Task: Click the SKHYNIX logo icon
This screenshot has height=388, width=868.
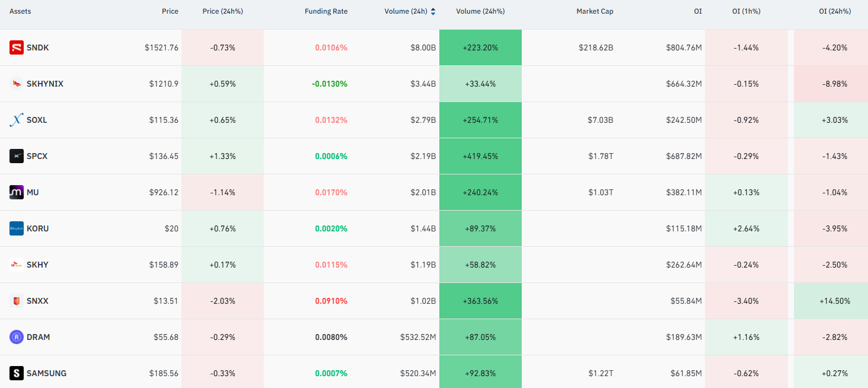Action: point(17,84)
